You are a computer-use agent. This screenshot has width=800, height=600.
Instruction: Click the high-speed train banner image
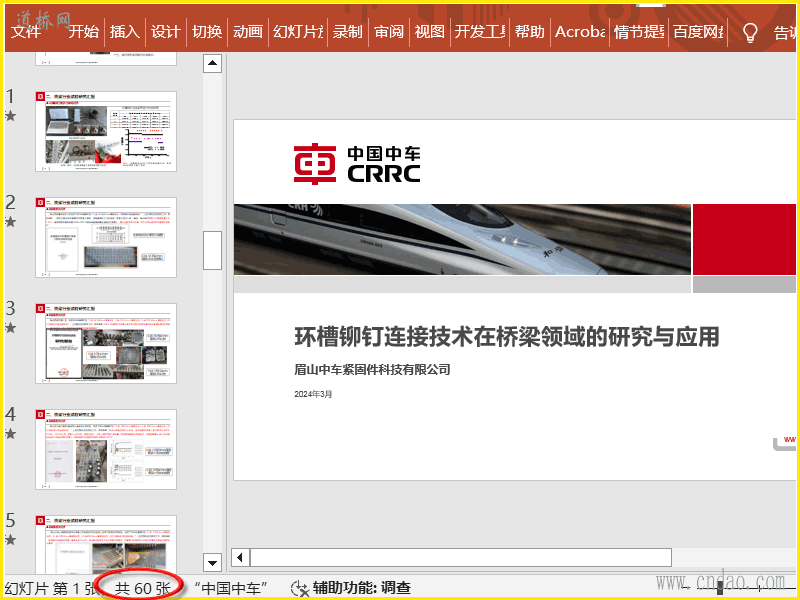[x=462, y=239]
